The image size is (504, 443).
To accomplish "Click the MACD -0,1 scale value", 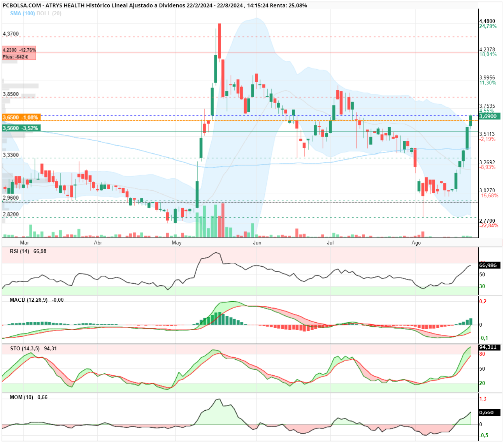I will 484,338.
